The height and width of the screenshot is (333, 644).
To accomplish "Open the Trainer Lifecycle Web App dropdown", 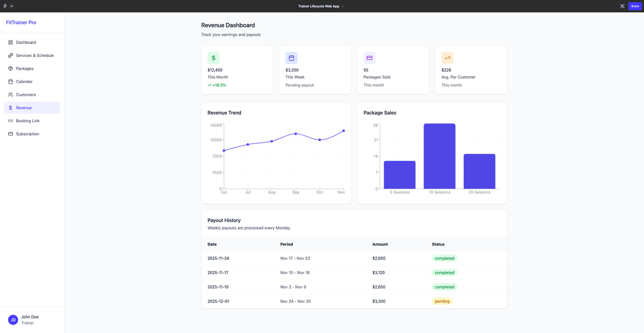I will click(x=320, y=6).
